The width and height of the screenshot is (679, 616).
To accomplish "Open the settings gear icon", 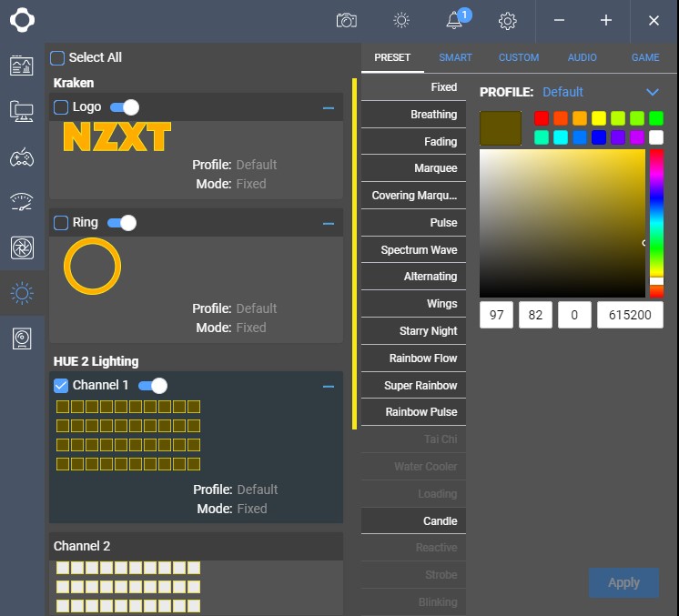I will (x=508, y=20).
